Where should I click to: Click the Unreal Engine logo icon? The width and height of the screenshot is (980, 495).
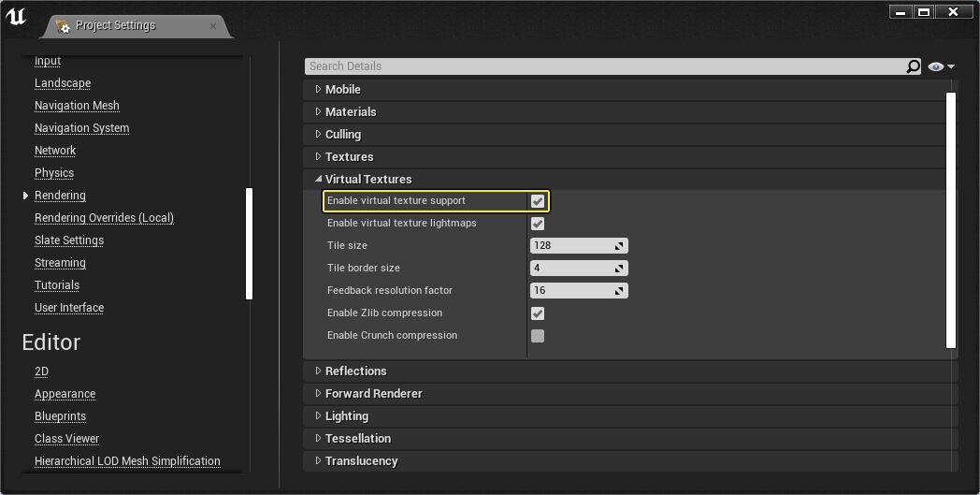click(16, 18)
